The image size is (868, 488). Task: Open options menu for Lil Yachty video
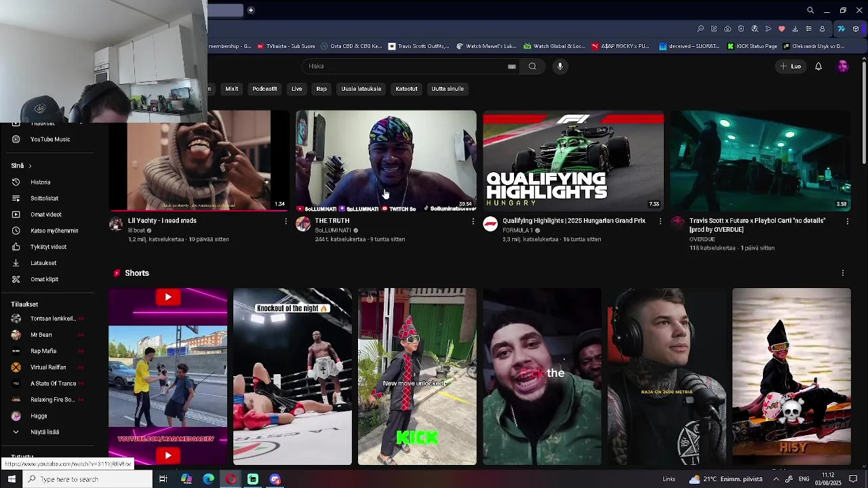(x=285, y=222)
